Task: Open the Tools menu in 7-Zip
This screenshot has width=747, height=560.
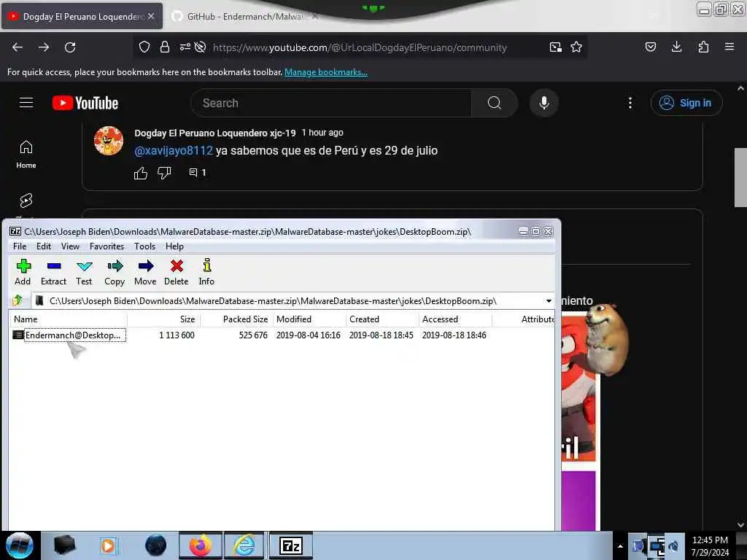Action: point(145,246)
